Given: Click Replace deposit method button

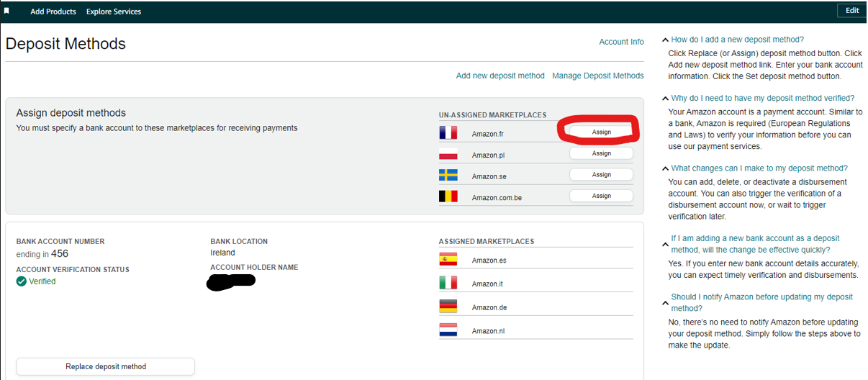Looking at the screenshot, I should (x=106, y=366).
